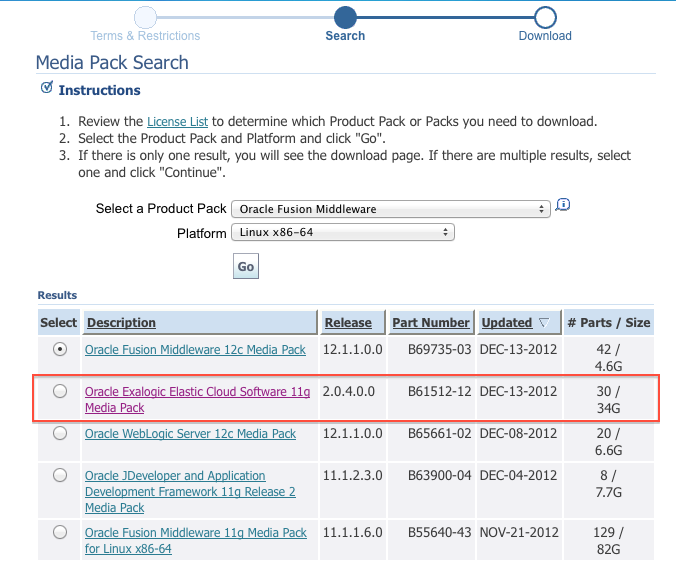The height and width of the screenshot is (562, 676).
Task: Open Oracle Fusion Middleware 11g Media Pack link
Action: click(x=196, y=540)
